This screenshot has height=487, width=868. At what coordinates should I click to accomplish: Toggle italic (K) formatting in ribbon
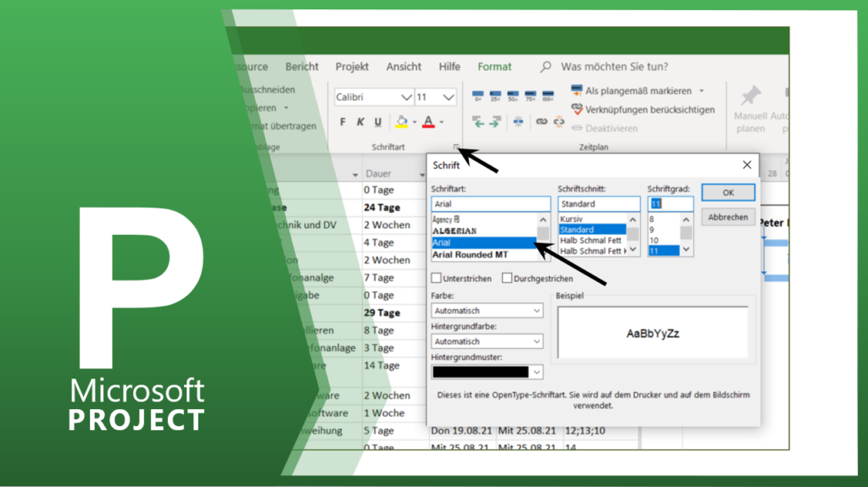[360, 122]
